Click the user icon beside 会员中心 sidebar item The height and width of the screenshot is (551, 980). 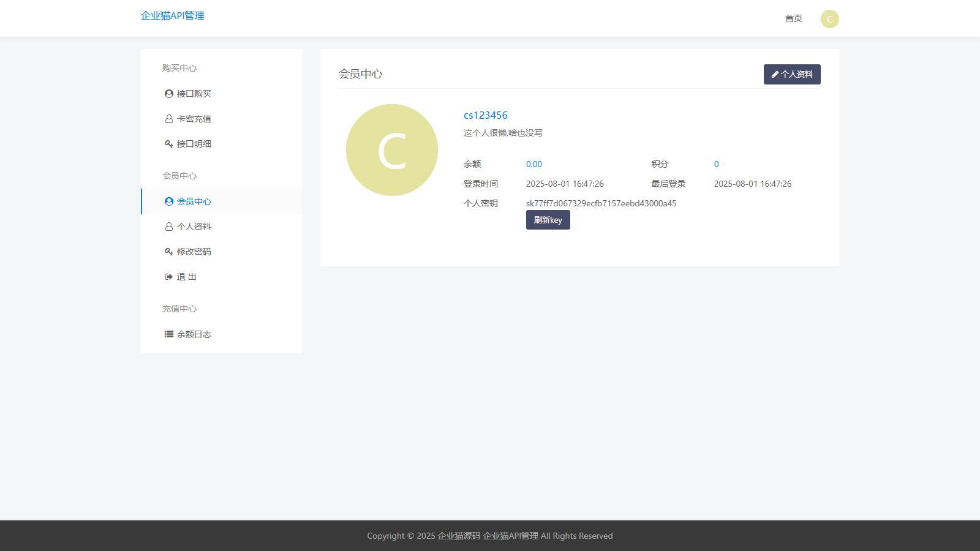pos(168,201)
